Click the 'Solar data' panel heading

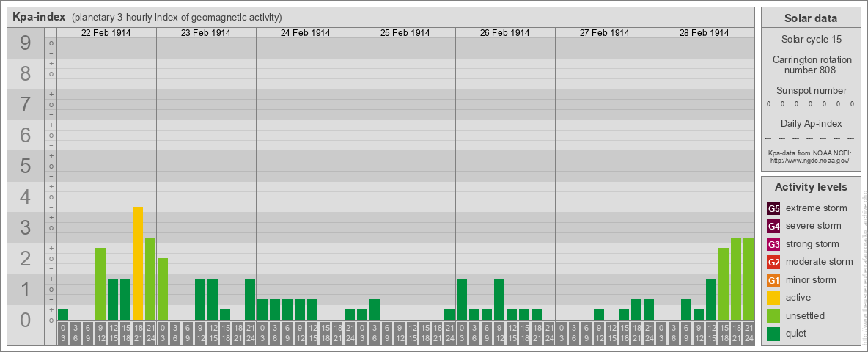(811, 18)
